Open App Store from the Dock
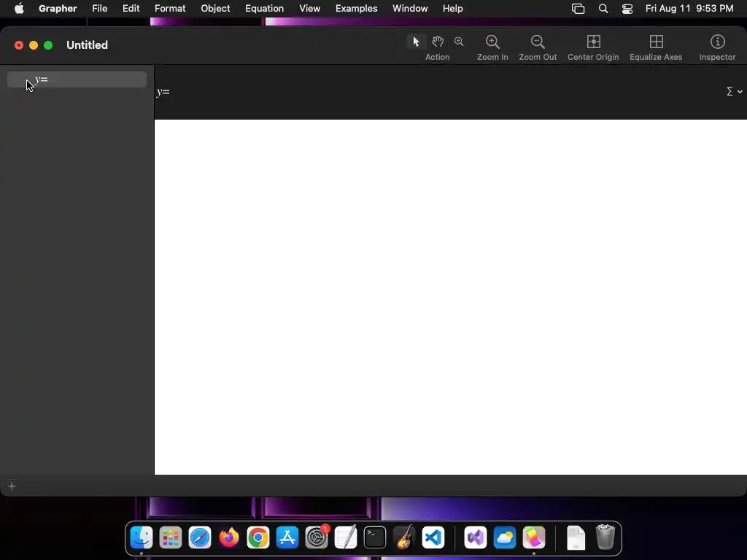Screen dimensions: 747x560 [x=287, y=537]
